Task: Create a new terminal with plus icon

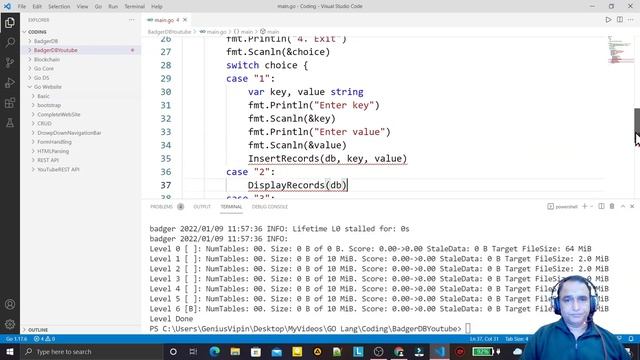Action: tap(584, 207)
